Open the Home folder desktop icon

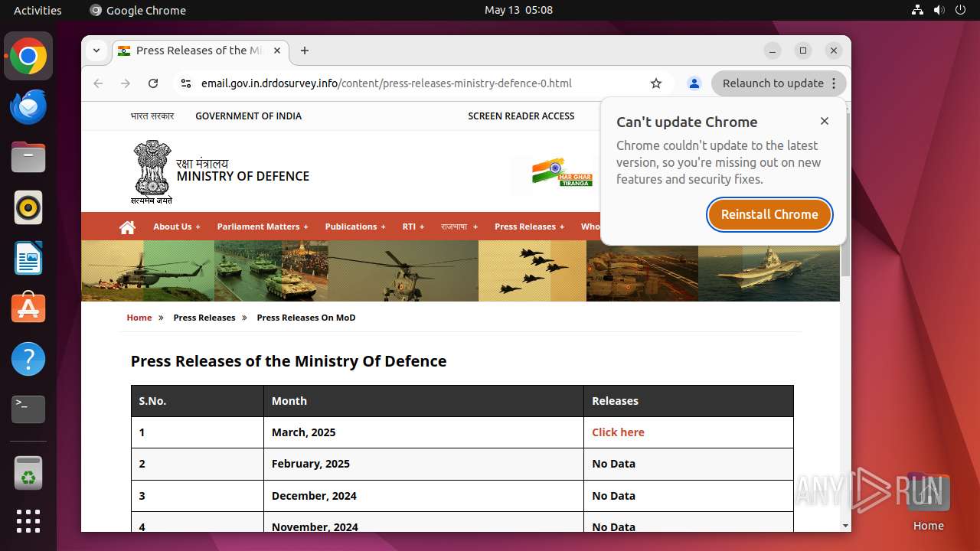tap(928, 502)
